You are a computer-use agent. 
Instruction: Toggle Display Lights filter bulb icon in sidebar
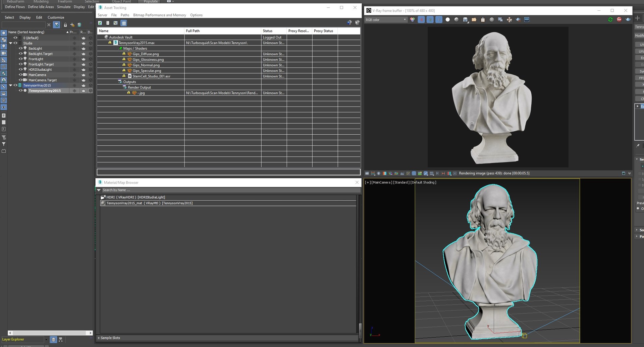4,47
